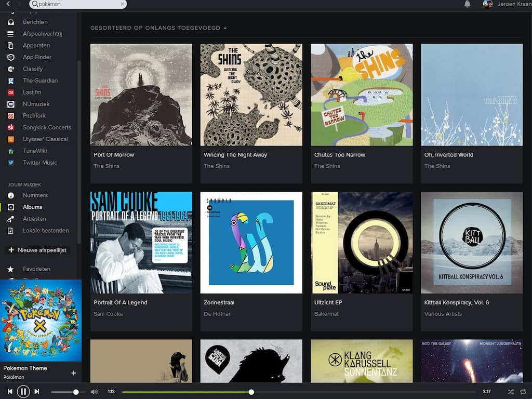This screenshot has width=532, height=399.
Task: Open the notifications bell
Action: click(467, 4)
